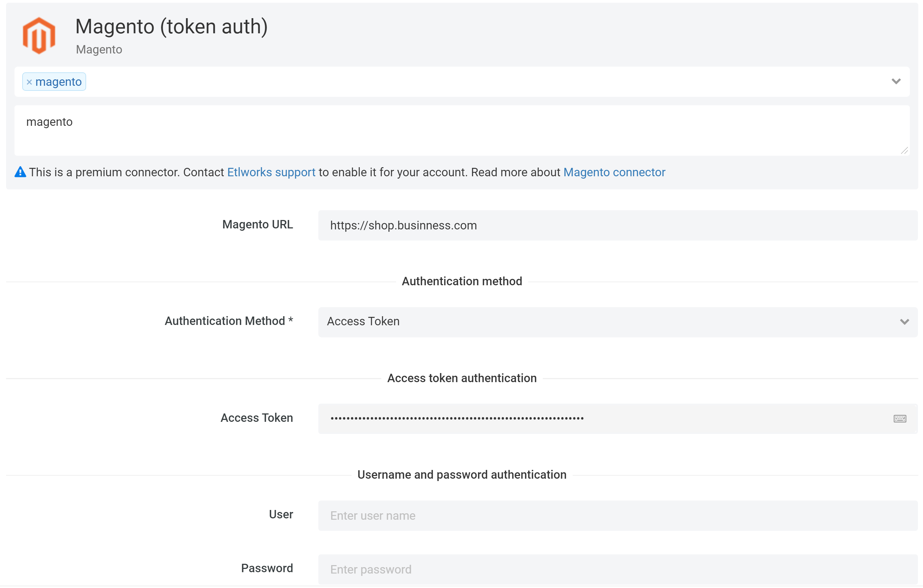This screenshot has width=923, height=588.
Task: Click the Magento URL input field
Action: (x=617, y=225)
